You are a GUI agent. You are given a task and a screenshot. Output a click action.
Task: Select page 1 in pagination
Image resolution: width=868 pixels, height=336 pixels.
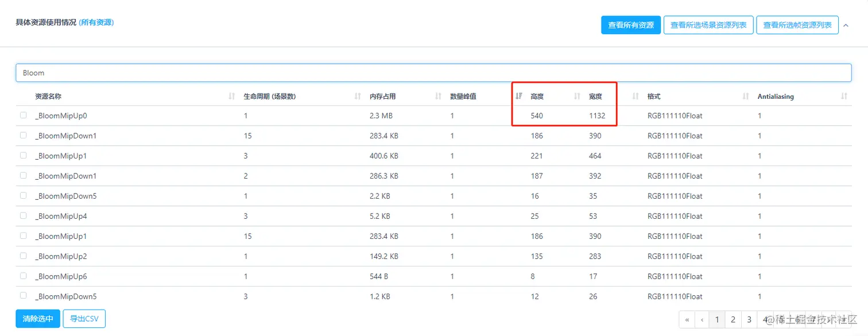click(x=717, y=319)
